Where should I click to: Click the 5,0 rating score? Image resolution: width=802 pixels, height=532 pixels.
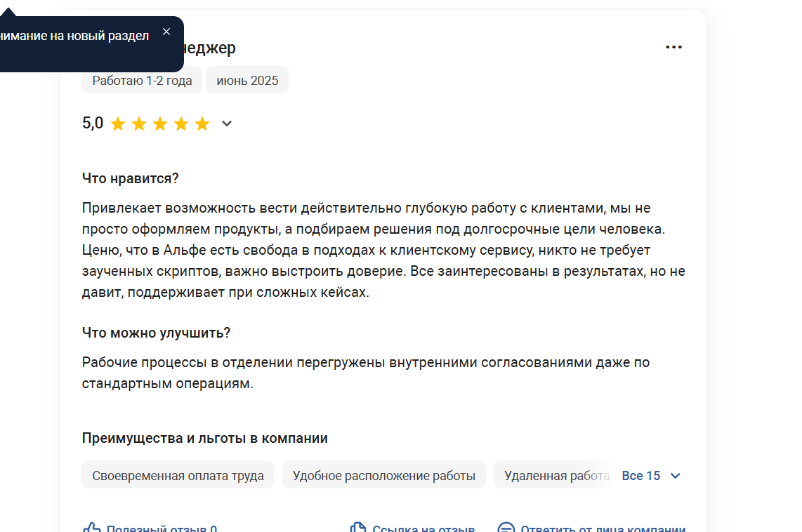click(93, 123)
